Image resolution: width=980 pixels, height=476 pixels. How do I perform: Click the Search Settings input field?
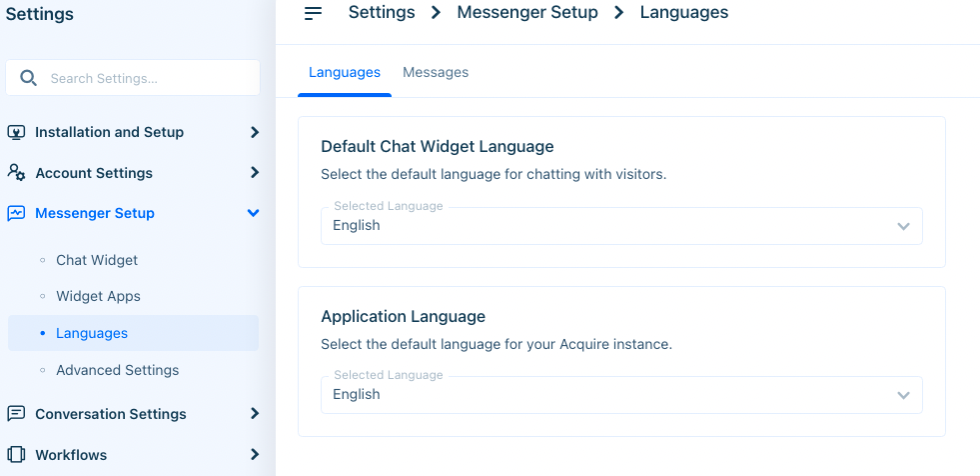133,78
